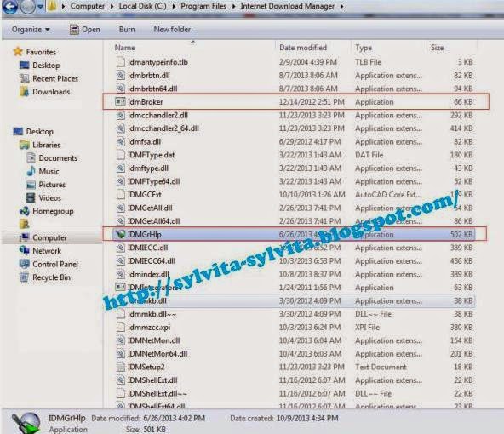The image size is (504, 434).
Task: Click IDMGrHlp preview icon in details pane
Action: click(x=26, y=423)
